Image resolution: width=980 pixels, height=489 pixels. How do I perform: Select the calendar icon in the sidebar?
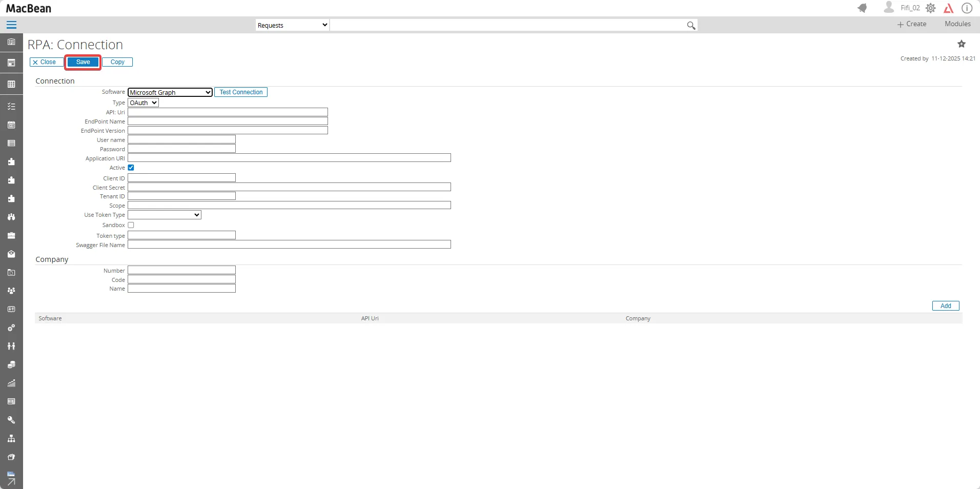point(11,125)
